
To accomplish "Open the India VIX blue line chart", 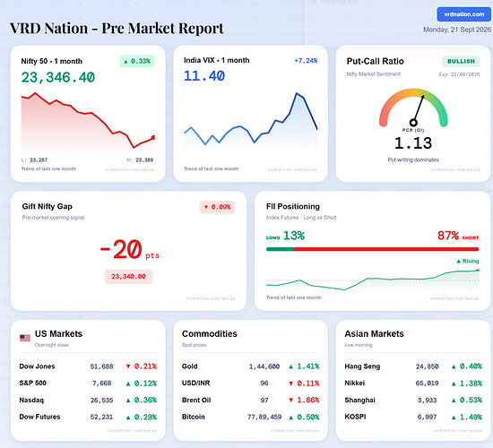I will click(x=251, y=121).
